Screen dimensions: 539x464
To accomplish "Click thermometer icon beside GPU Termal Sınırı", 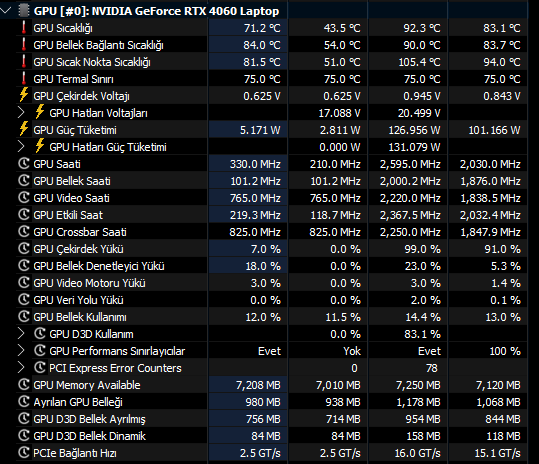I will pos(24,79).
